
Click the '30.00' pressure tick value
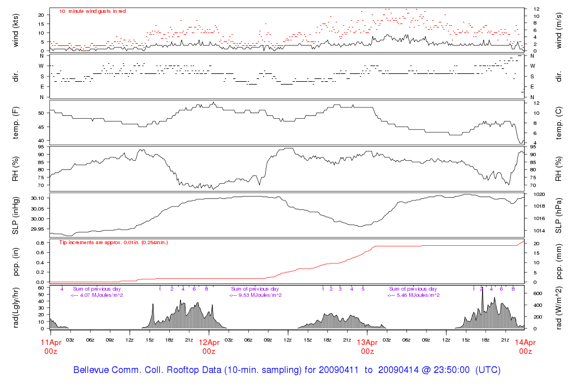(x=38, y=219)
